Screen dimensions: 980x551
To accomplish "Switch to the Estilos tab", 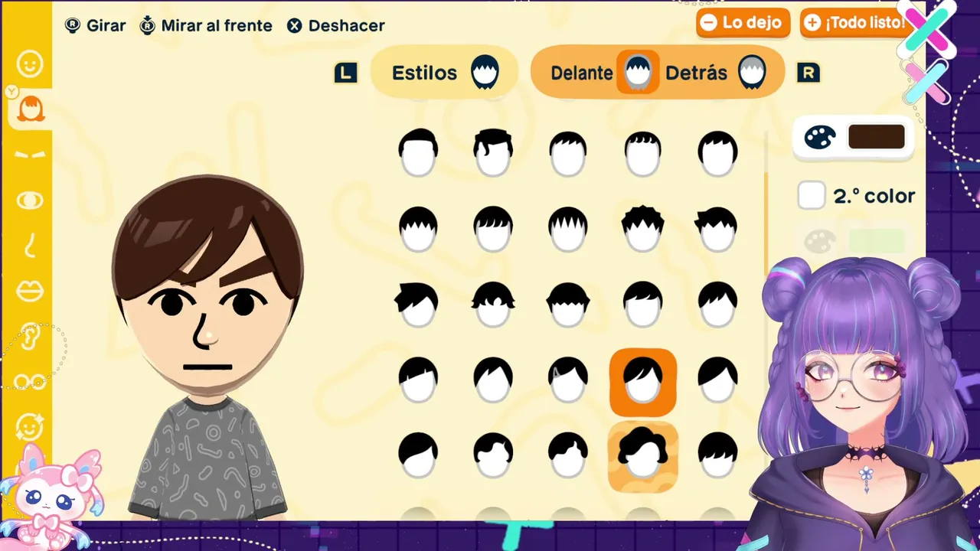I will click(x=444, y=73).
